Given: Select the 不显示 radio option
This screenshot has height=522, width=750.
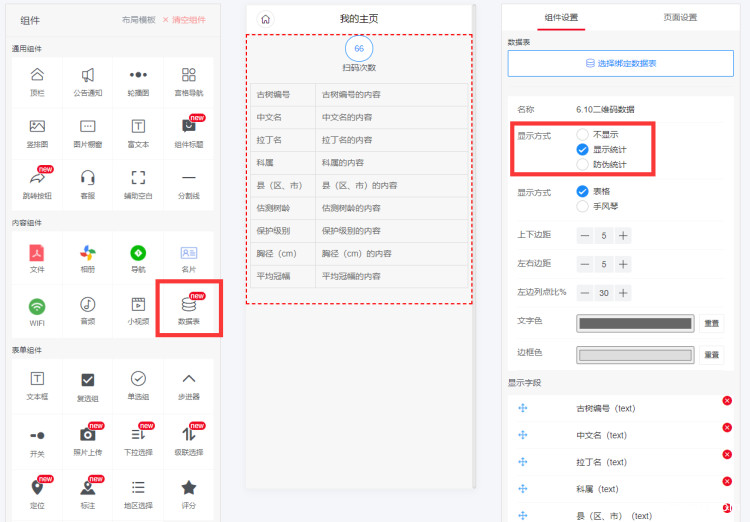Looking at the screenshot, I should point(582,134).
